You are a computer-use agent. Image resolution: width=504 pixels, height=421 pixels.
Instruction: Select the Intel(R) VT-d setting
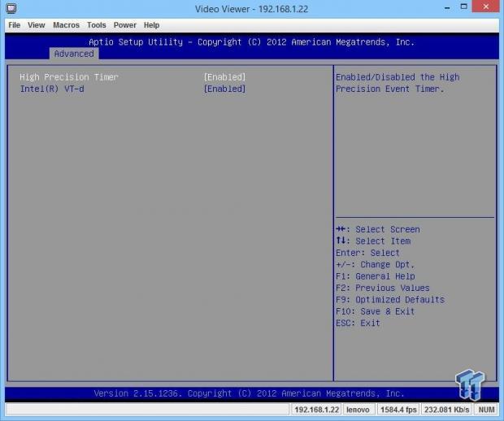(52, 89)
